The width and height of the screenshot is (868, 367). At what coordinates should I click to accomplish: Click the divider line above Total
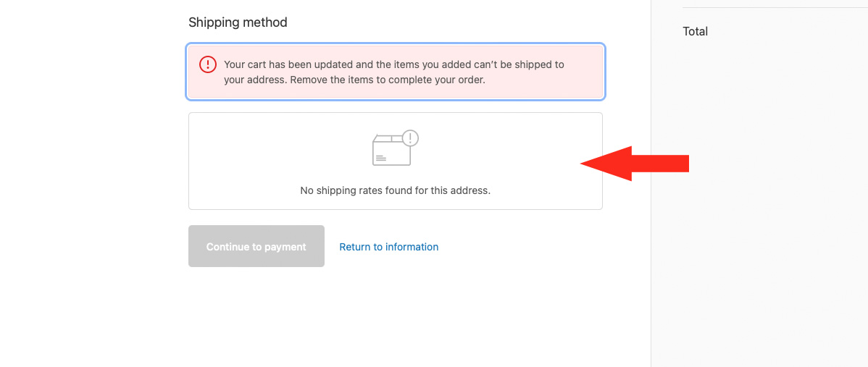[x=775, y=7]
